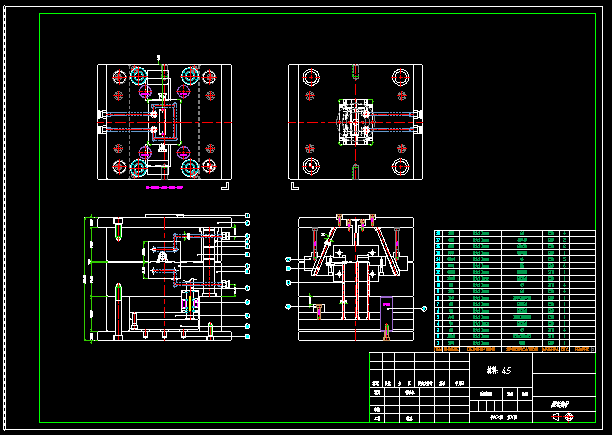Click the bottom green row of the parts list
The width and height of the screenshot is (612, 435).
[x=514, y=343]
